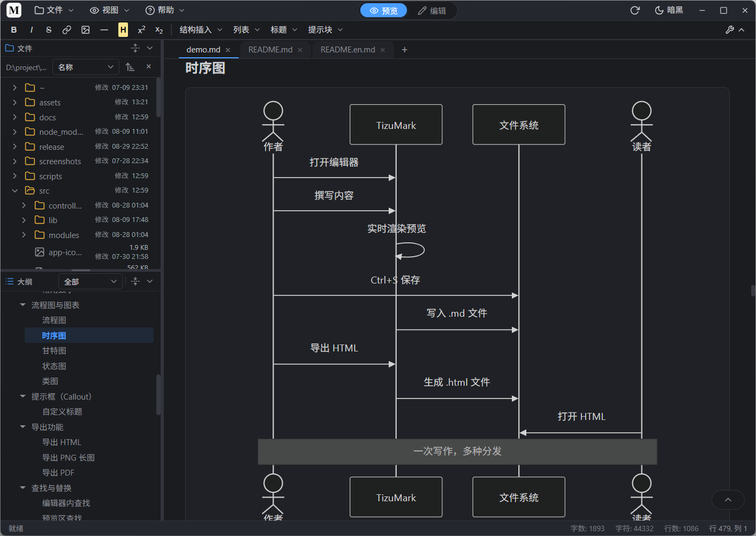Open the sort-by 名称 dropdown

(x=86, y=67)
